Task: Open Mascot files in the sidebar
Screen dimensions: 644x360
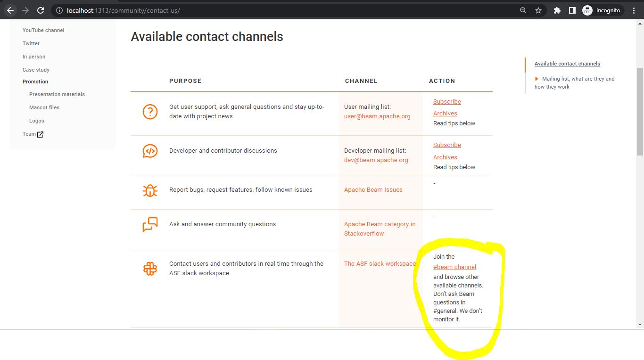Action: pos(44,107)
